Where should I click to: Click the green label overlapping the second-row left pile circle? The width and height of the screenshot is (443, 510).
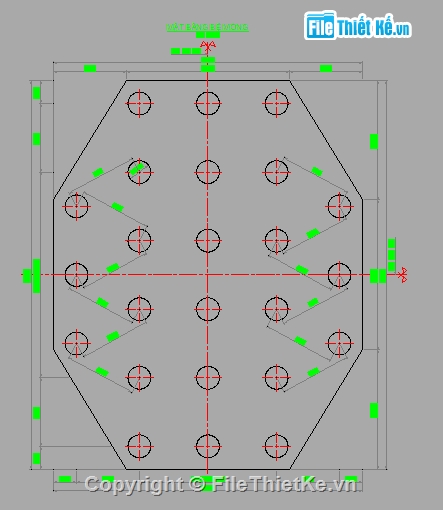point(136,169)
